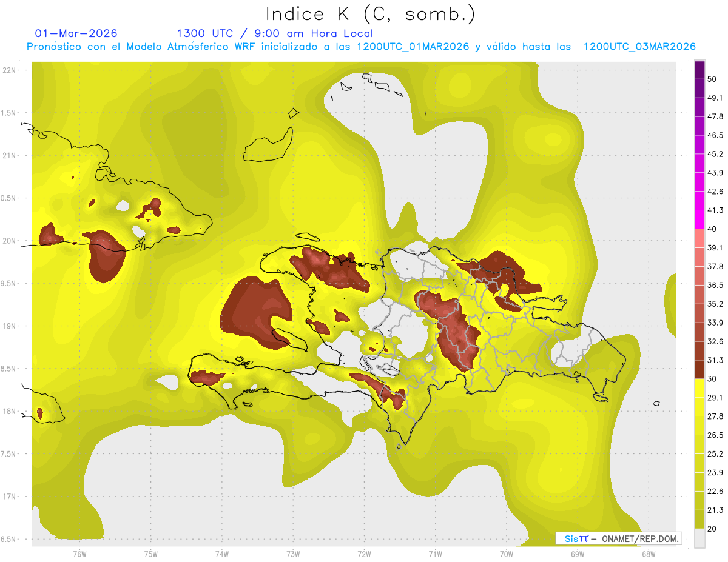The image size is (728, 562).
Task: Pick the bright yellow swatch between 29.1 and 30
Action: click(699, 388)
